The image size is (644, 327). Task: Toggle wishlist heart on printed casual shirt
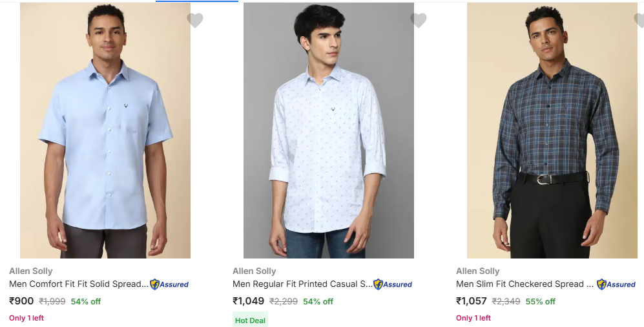419,21
